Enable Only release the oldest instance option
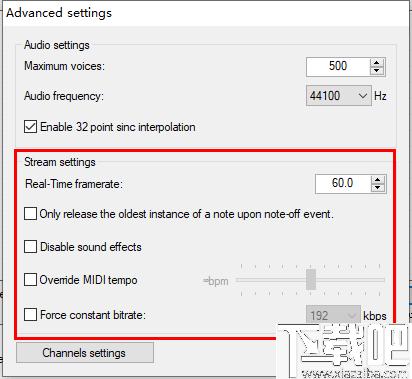Viewport: 412px width, 379px height. [30, 214]
